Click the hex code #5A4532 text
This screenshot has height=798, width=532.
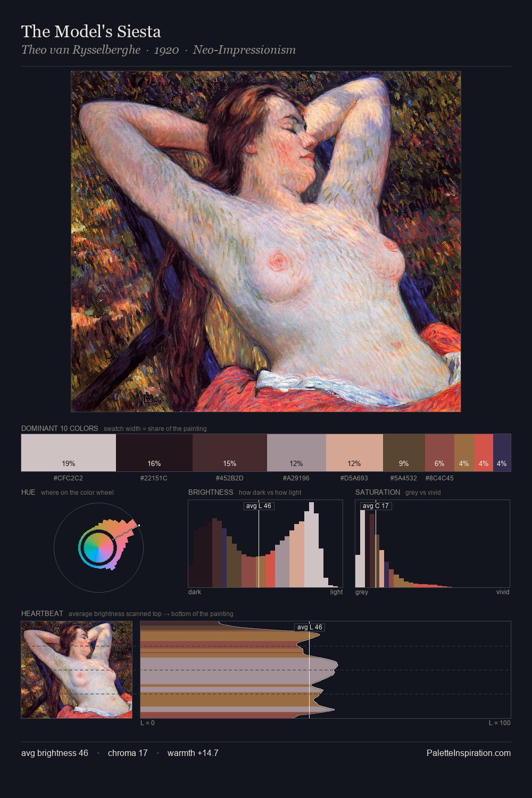pos(404,478)
